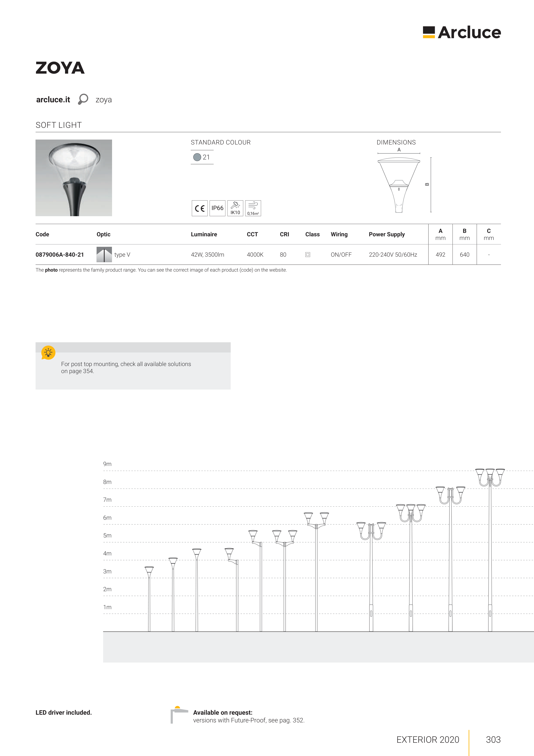534x756 pixels.
Task: Click the Luminaire column header
Action: (x=204, y=234)
